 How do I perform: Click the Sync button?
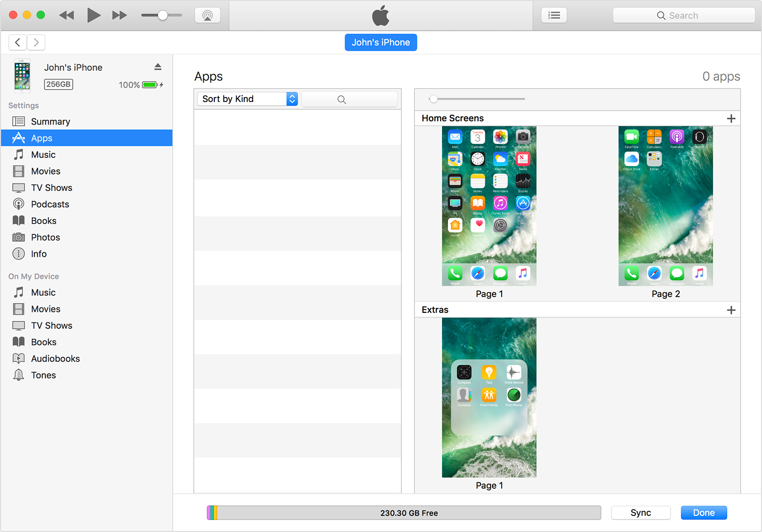(x=641, y=513)
